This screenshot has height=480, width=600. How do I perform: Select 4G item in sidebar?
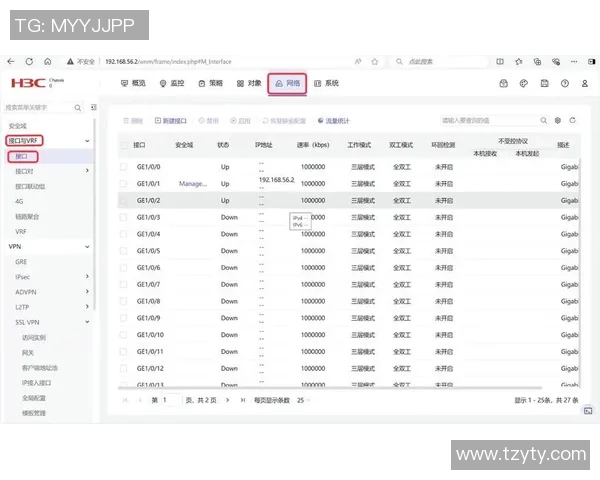(19, 201)
